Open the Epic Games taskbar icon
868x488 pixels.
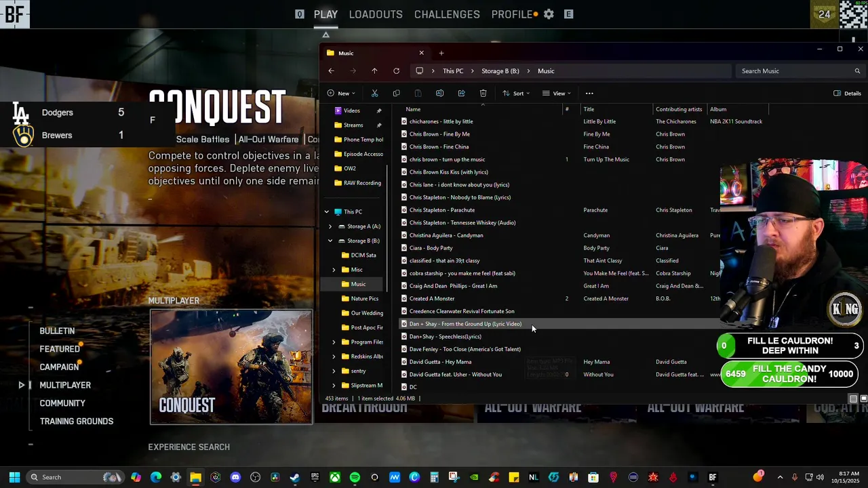tap(315, 477)
